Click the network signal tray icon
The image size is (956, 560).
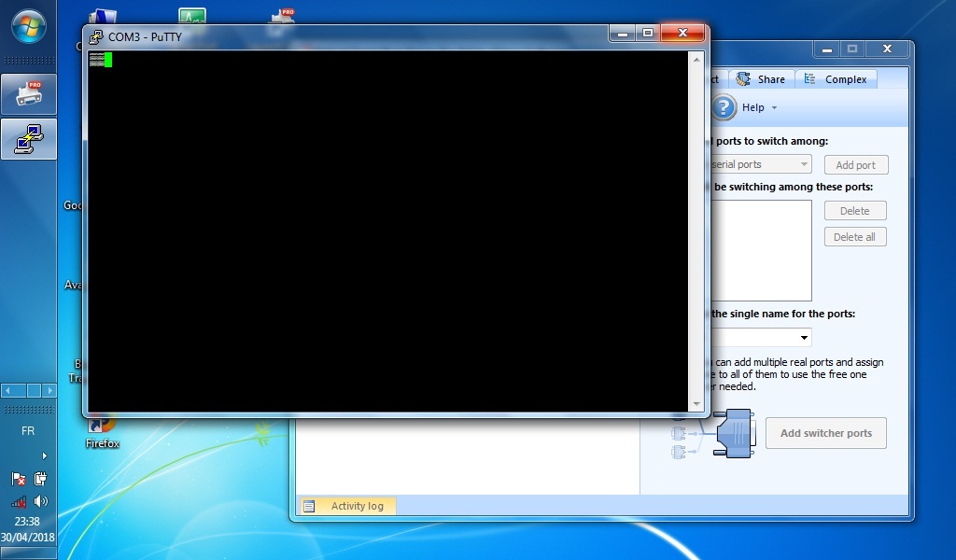pos(19,501)
